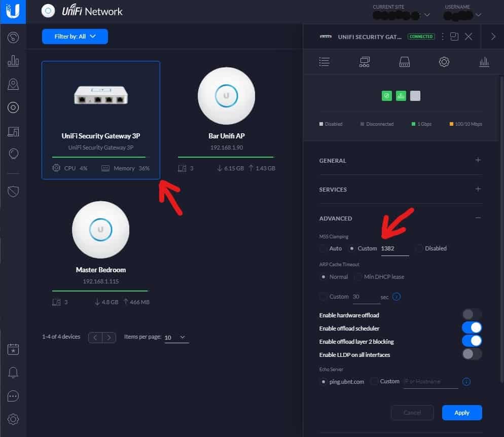Click the Cancel button

[412, 413]
